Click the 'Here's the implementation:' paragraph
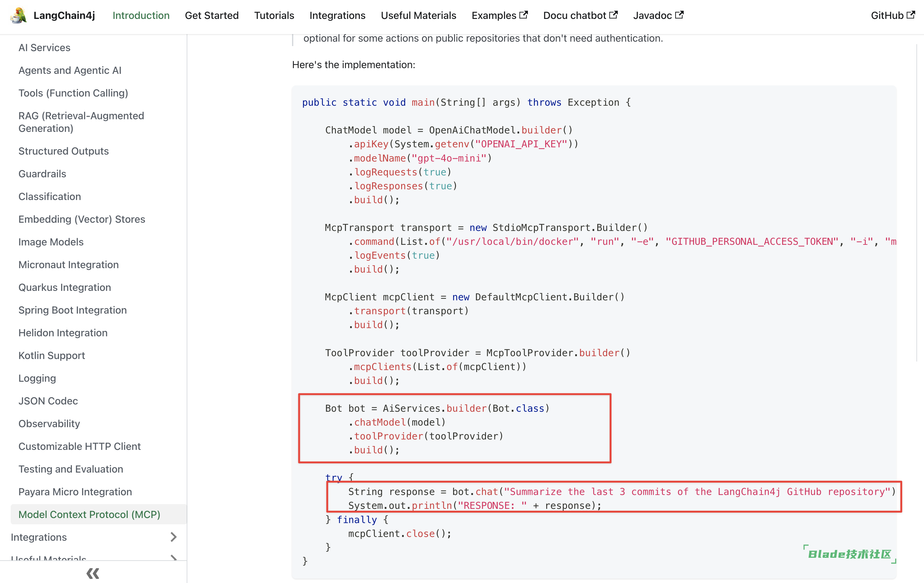Viewport: 924px width, 583px height. tap(354, 64)
